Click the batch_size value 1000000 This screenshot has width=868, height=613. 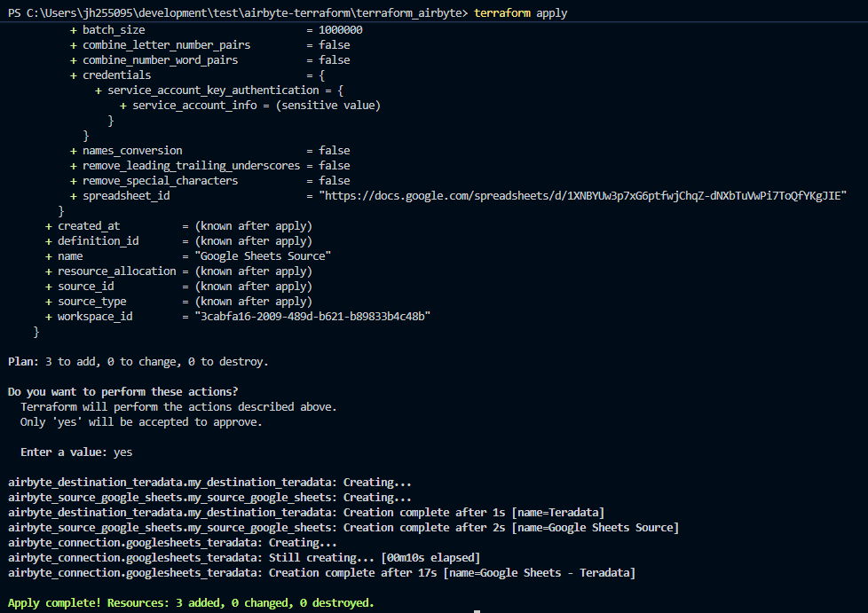tap(341, 30)
